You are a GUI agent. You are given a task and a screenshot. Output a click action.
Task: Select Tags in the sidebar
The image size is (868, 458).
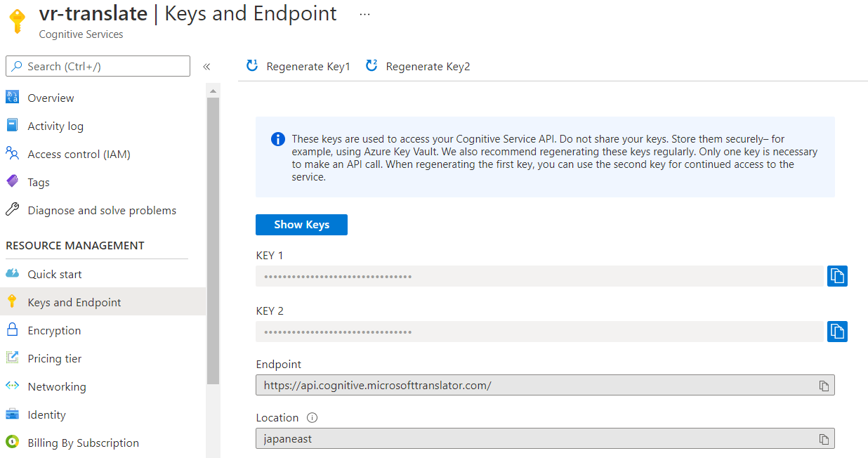(39, 183)
